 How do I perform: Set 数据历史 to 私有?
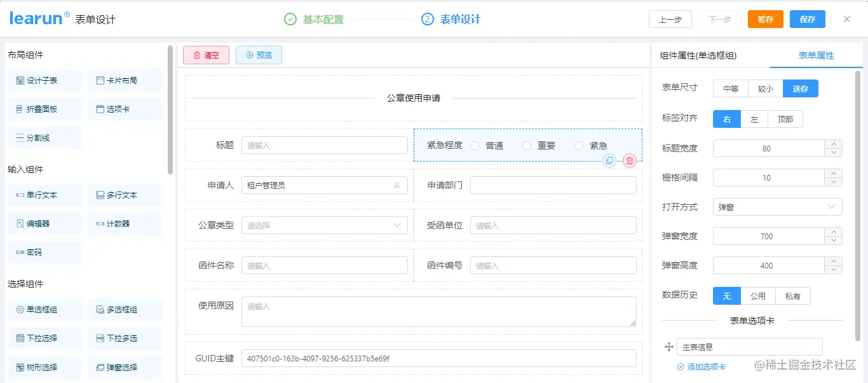[x=793, y=296]
